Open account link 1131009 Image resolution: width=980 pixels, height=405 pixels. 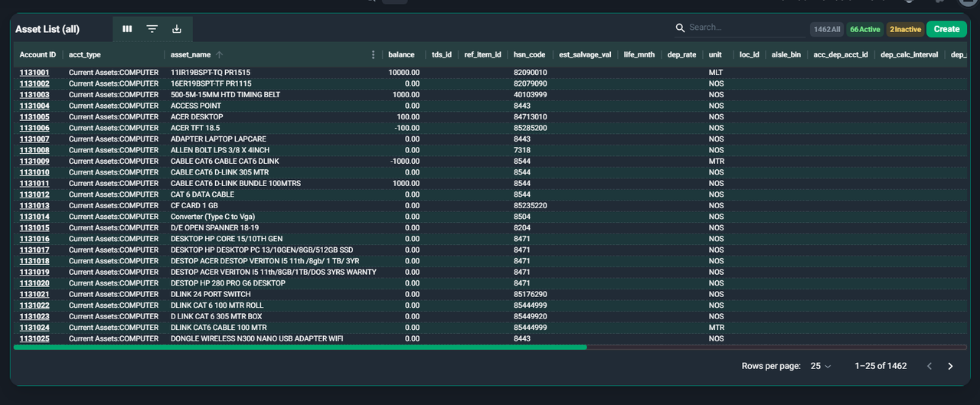(34, 161)
